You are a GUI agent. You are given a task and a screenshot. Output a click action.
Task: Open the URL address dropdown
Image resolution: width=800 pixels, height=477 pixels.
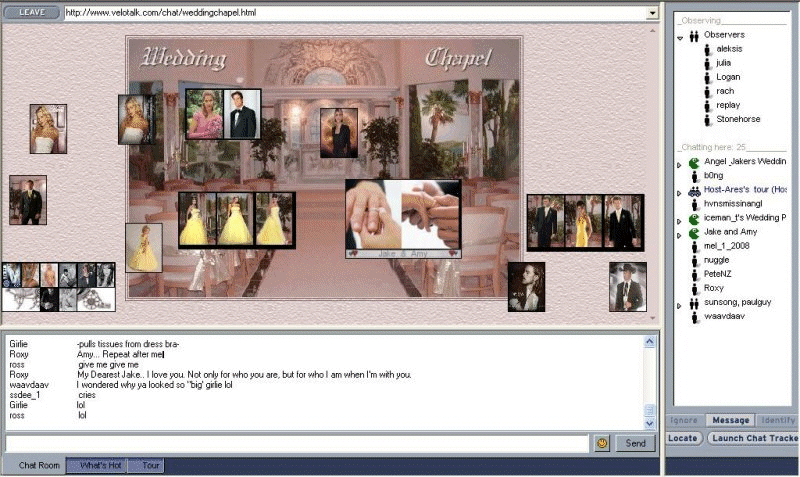pyautogui.click(x=652, y=13)
